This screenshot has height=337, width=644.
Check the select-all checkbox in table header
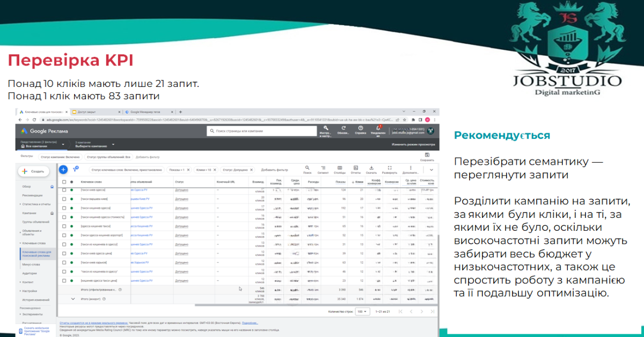[64, 182]
